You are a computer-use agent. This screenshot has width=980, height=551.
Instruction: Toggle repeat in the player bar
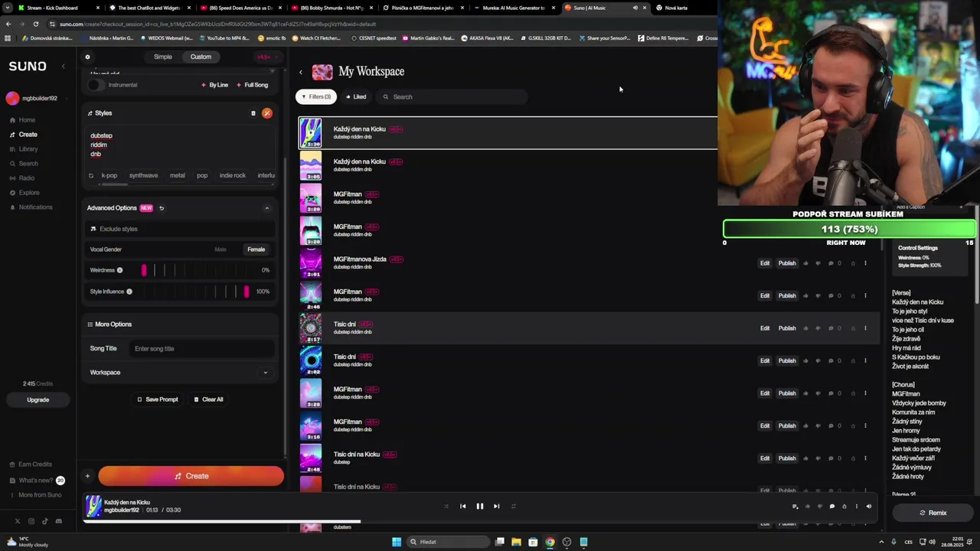coord(513,506)
